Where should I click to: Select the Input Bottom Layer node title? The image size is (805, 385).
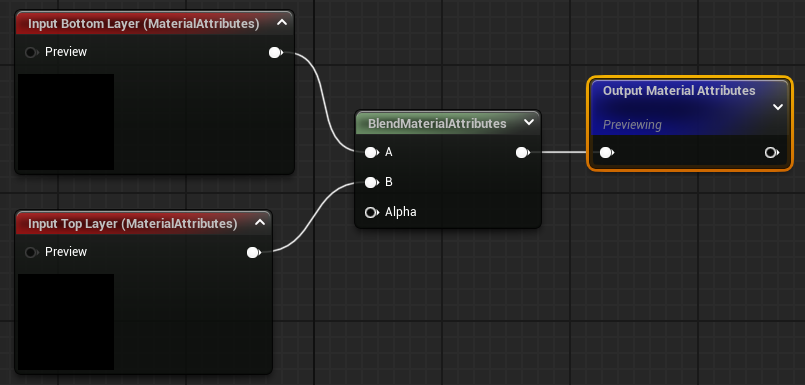click(x=144, y=24)
